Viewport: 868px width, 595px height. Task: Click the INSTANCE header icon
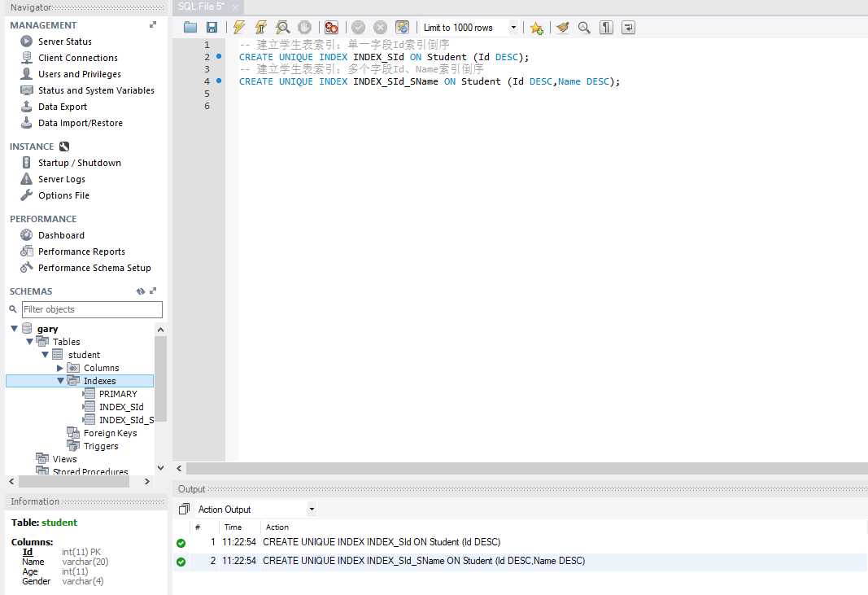point(64,147)
